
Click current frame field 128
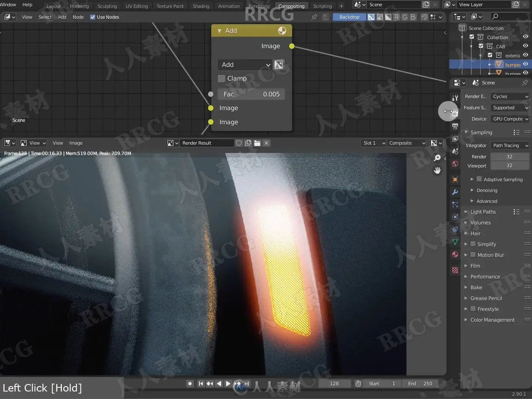pos(334,383)
